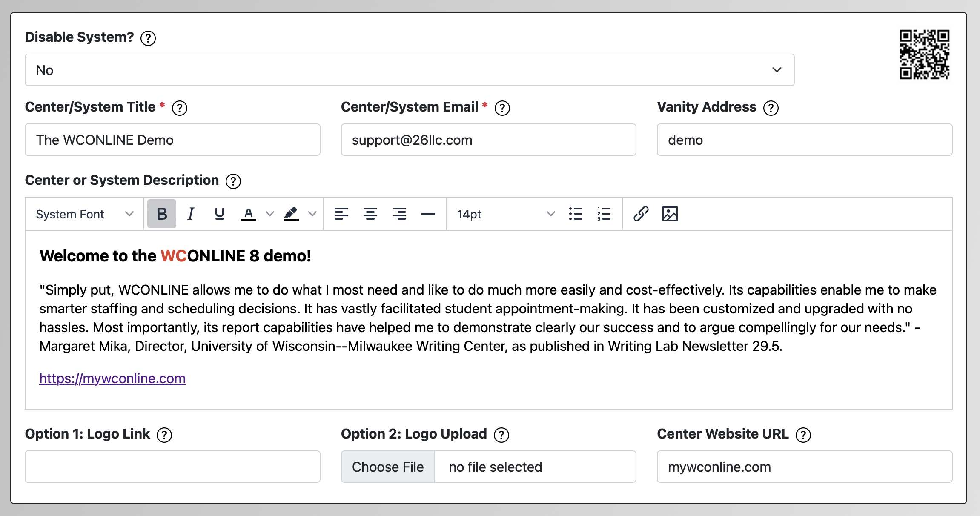Align text right

[x=399, y=214]
